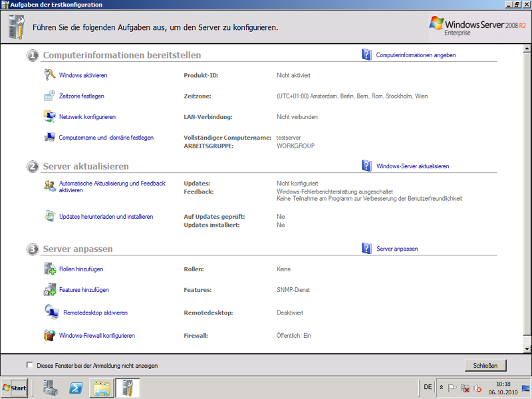Viewport: 532px width, 399px height.
Task: Click the DE language indicator
Action: pyautogui.click(x=428, y=387)
